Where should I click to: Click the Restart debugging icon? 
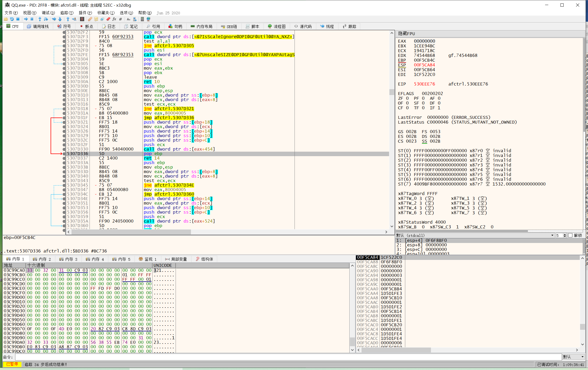pos(12,19)
